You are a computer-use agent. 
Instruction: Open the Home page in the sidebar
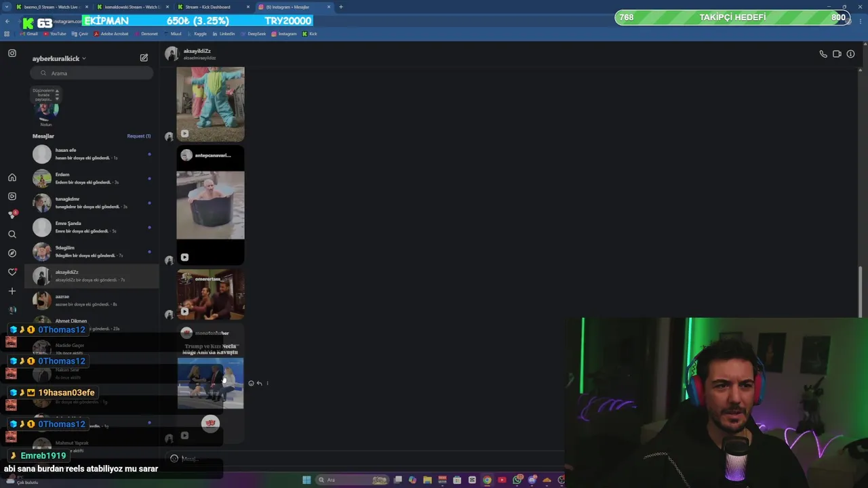(12, 178)
